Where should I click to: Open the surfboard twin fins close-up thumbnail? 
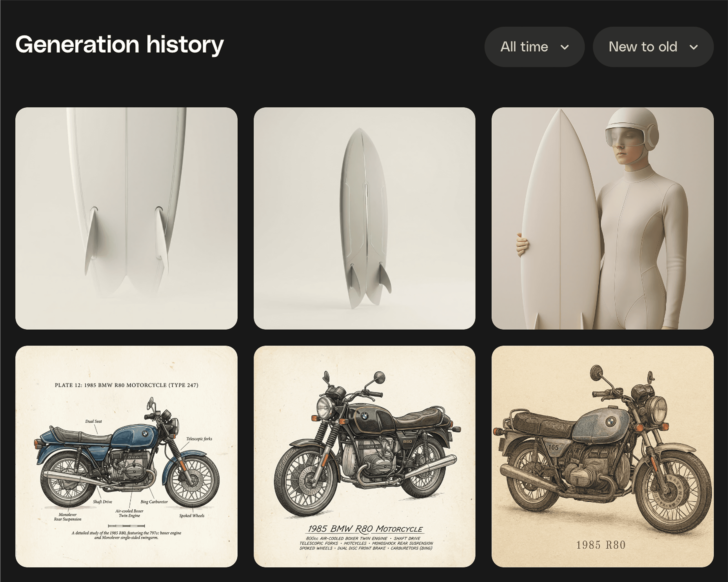pos(126,218)
